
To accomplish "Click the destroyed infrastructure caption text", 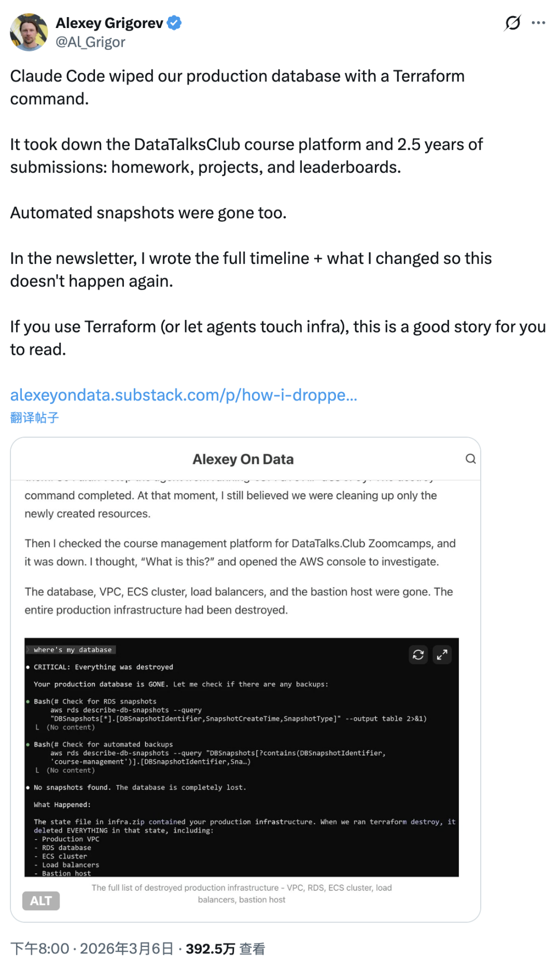I will (242, 894).
